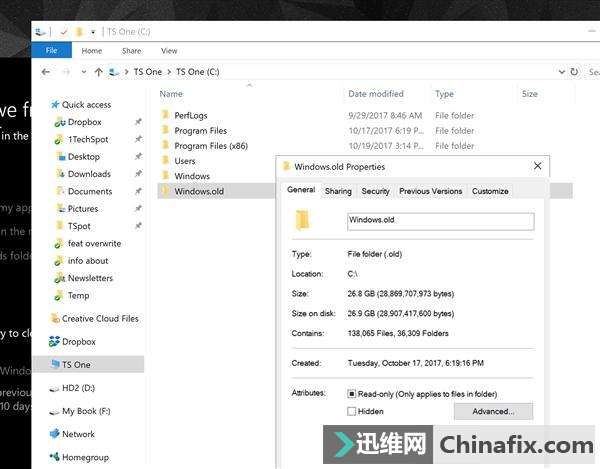Image resolution: width=600 pixels, height=469 pixels.
Task: Open TSpot folder in navigation pane
Action: [79, 226]
